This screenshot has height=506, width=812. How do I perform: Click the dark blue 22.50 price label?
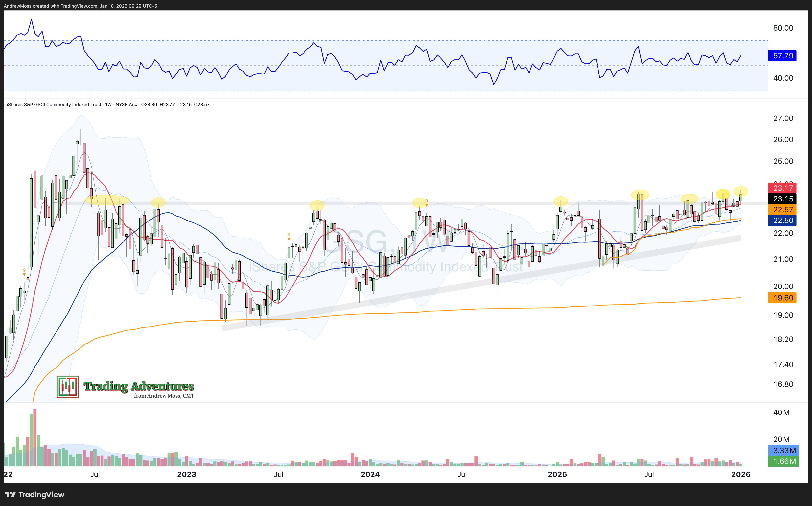pyautogui.click(x=782, y=220)
